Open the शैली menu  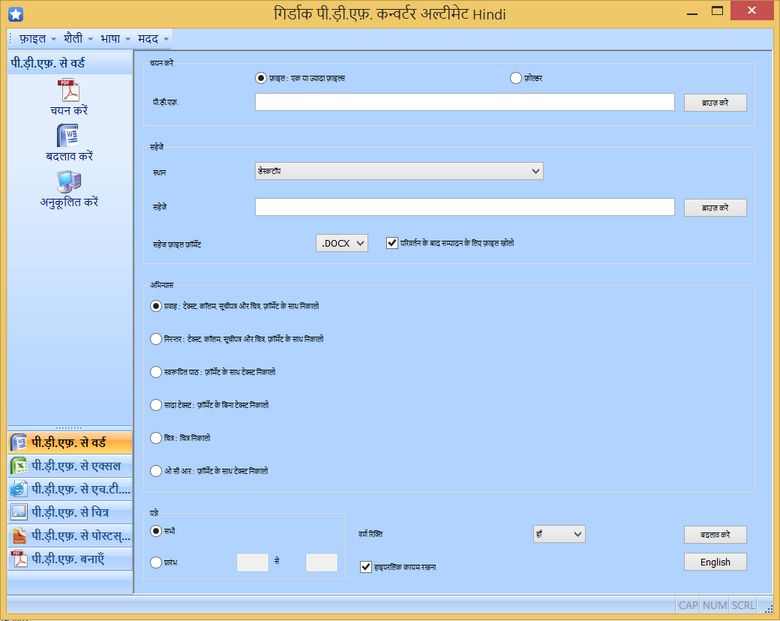[78, 39]
